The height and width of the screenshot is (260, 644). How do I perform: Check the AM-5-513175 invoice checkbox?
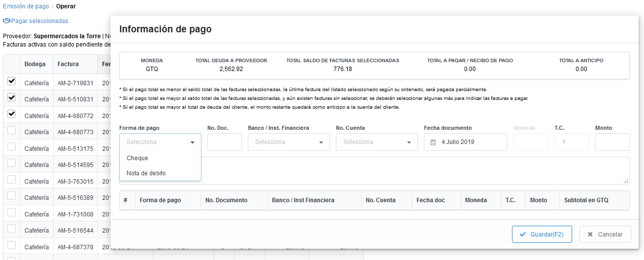click(x=11, y=147)
